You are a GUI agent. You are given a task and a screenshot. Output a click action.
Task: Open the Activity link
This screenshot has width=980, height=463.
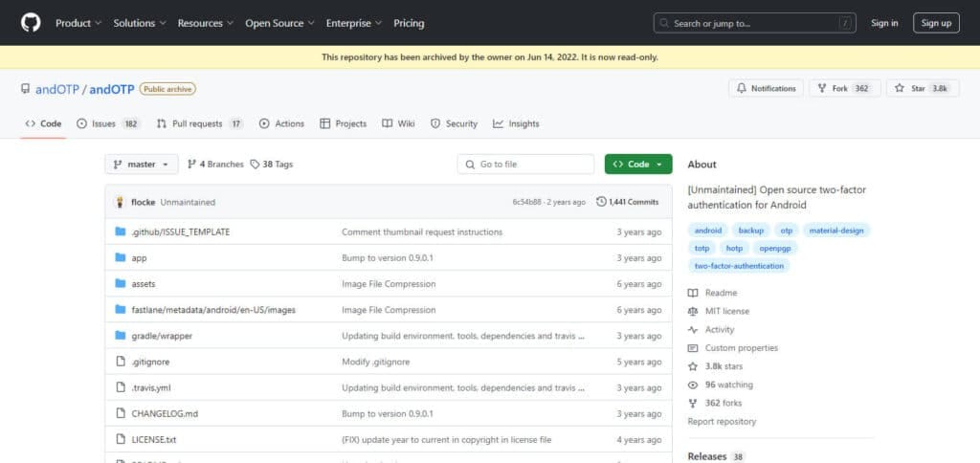711,329
